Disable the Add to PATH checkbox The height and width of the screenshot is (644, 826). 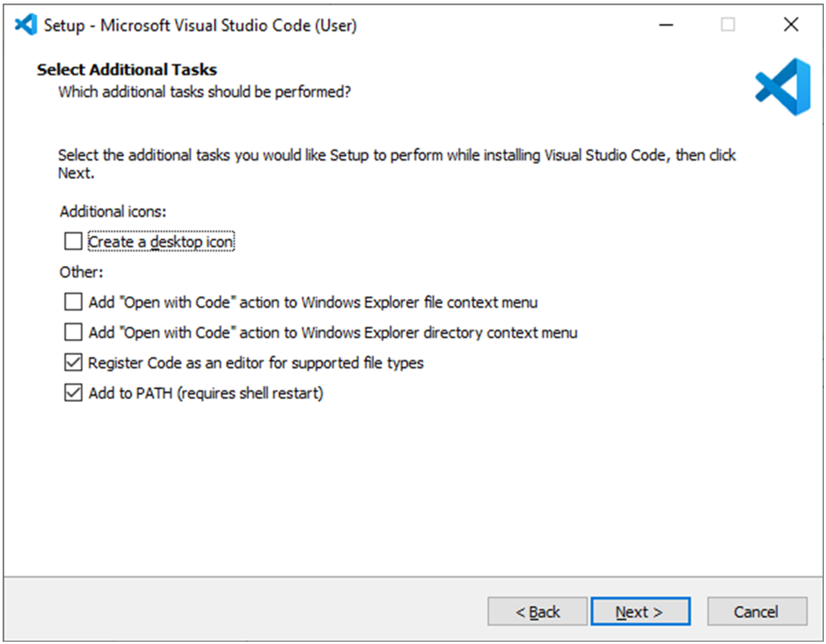pyautogui.click(x=73, y=393)
